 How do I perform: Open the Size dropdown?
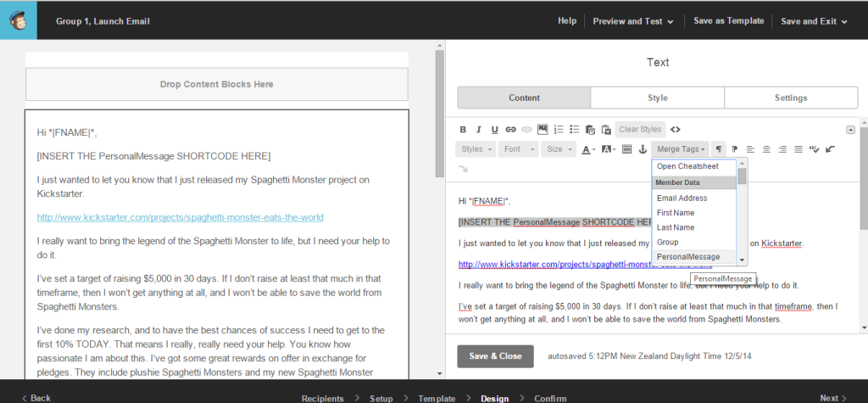[559, 149]
